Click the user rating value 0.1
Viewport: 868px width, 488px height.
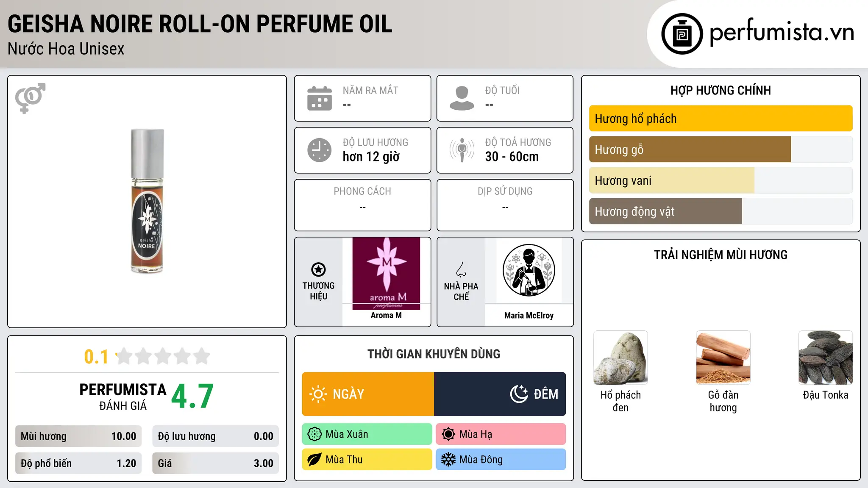tap(96, 357)
